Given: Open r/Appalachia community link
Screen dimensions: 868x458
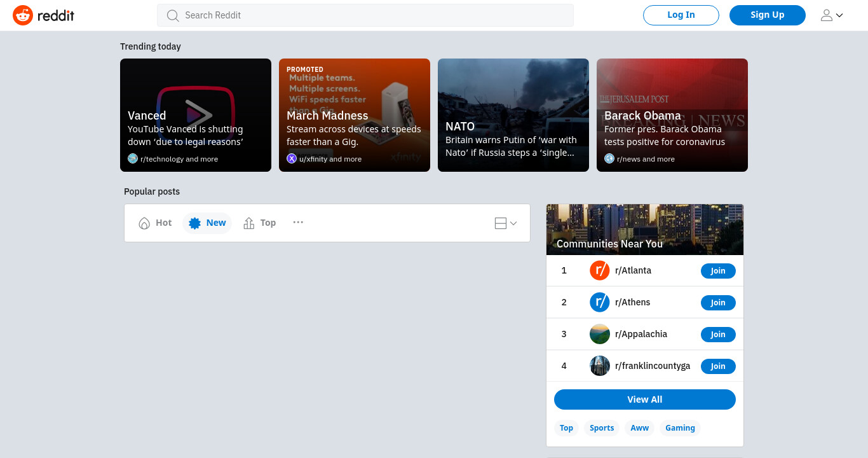Looking at the screenshot, I should 641,334.
